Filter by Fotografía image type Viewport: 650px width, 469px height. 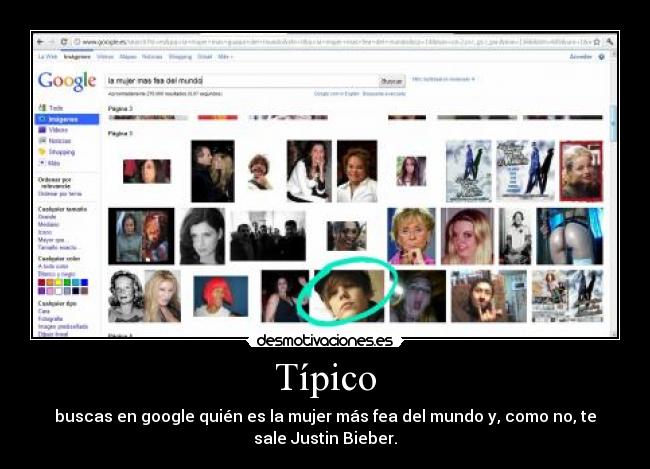point(51,319)
